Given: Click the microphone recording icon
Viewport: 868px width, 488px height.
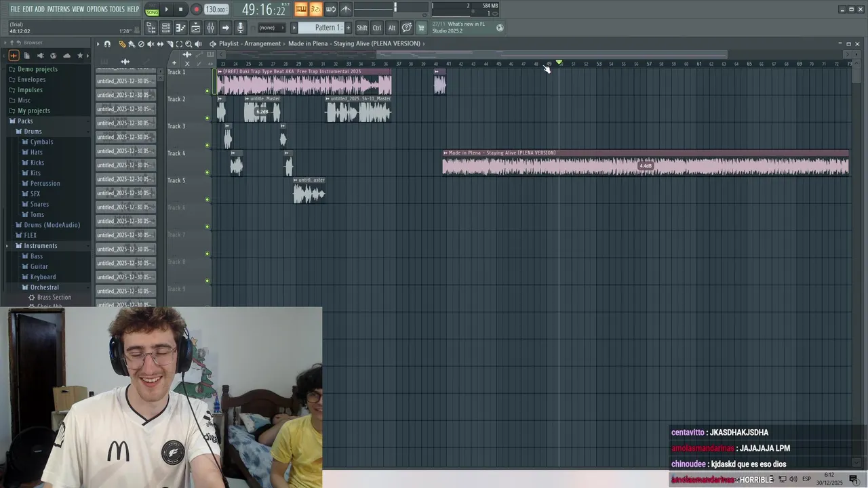Looking at the screenshot, I should click(240, 28).
